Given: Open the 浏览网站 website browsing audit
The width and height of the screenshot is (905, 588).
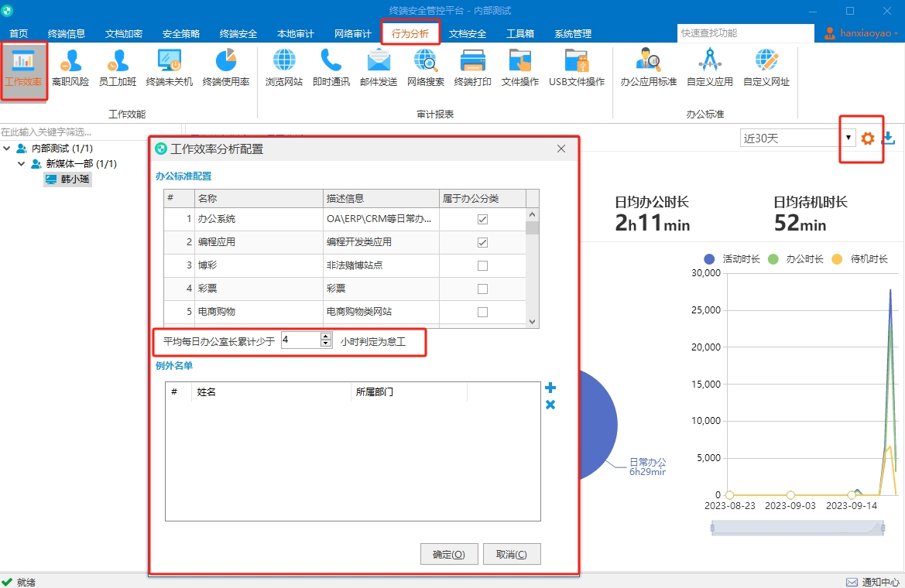Looking at the screenshot, I should click(x=284, y=69).
